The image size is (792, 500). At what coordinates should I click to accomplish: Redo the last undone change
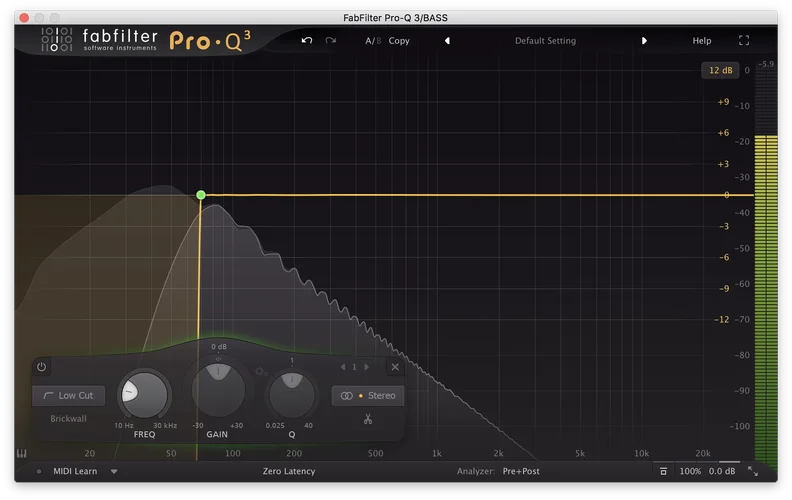(x=331, y=40)
